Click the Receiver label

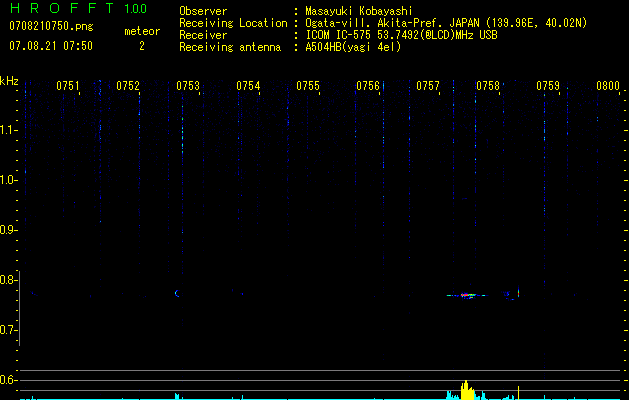click(203, 35)
